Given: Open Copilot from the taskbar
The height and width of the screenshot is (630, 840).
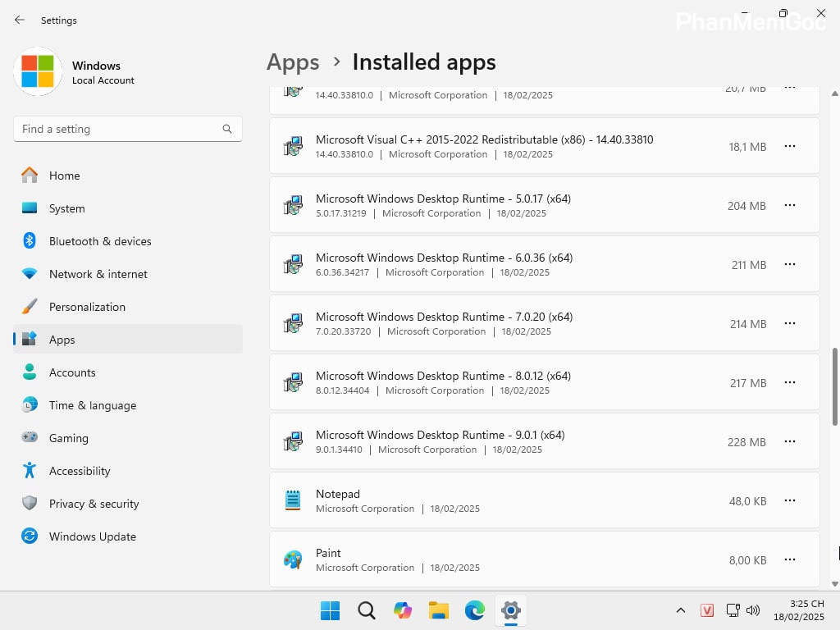Looking at the screenshot, I should click(402, 610).
